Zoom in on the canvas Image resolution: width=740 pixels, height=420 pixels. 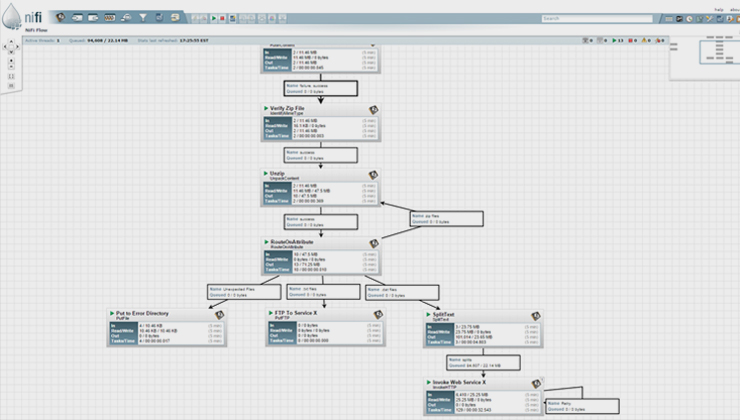pyautogui.click(x=11, y=60)
